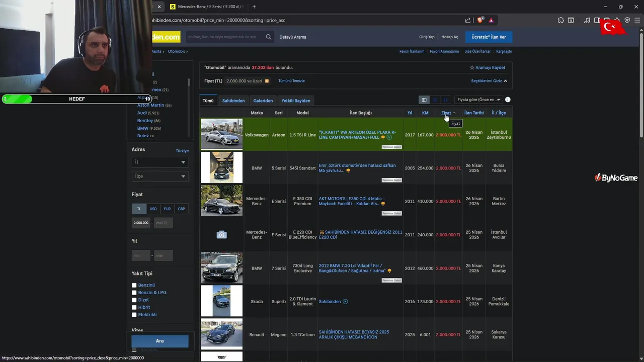The image size is (644, 362).
Task: Sort by Fiyat column header
Action: pos(446,113)
